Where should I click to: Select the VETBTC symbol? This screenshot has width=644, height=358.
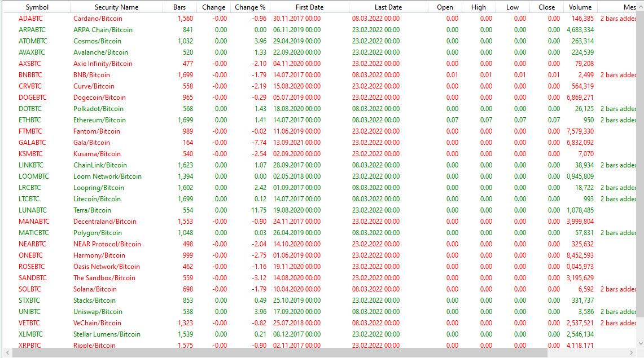(x=29, y=323)
